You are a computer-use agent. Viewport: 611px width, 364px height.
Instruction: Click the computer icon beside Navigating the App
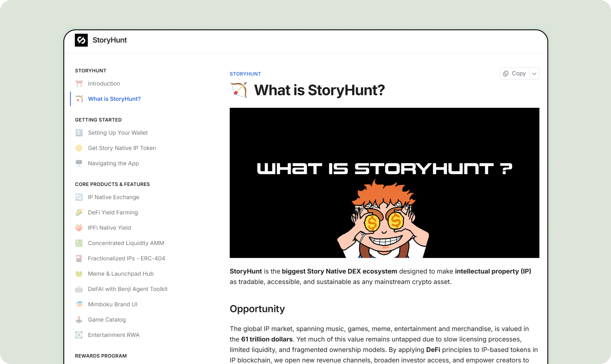(79, 163)
